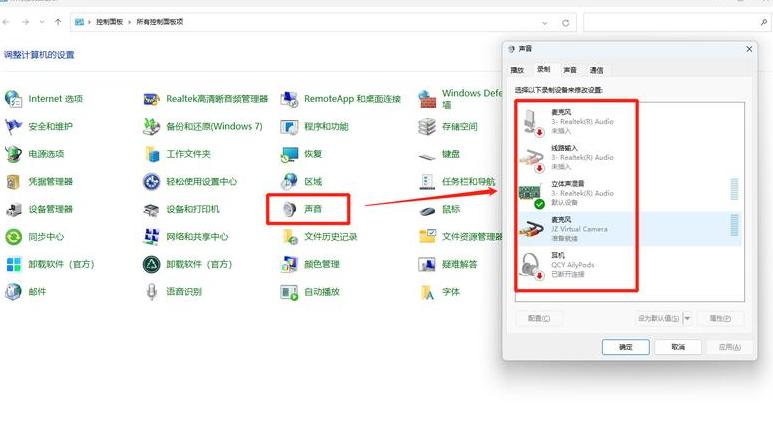Open the 程序和功能 icon
This screenshot has width=773, height=440.
pyautogui.click(x=289, y=127)
